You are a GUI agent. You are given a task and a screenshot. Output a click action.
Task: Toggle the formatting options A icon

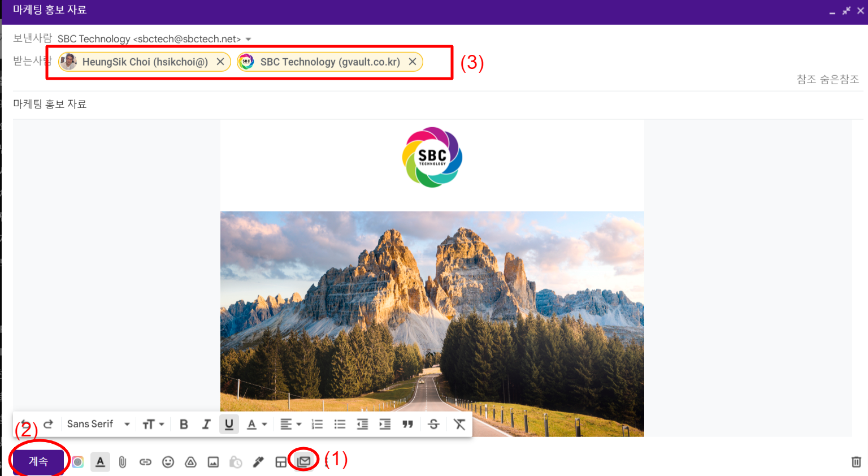100,462
